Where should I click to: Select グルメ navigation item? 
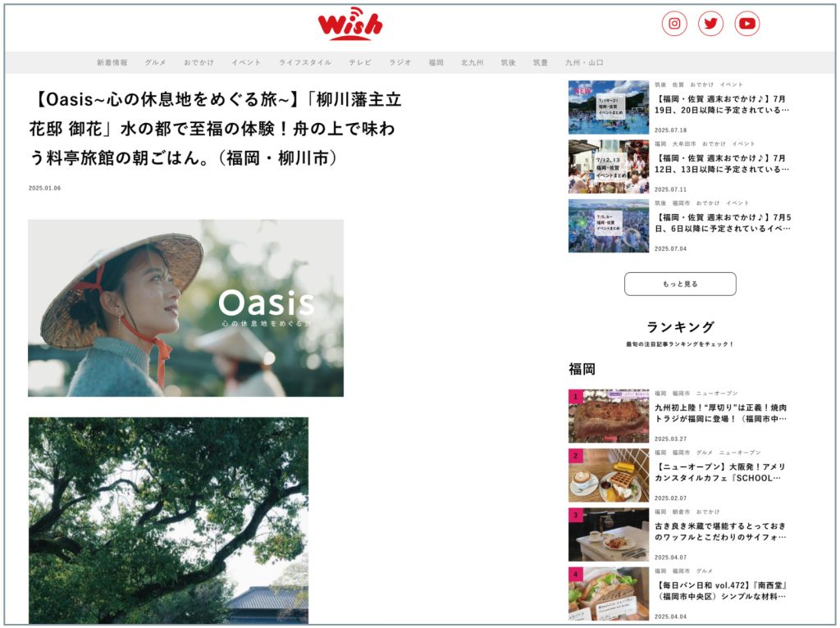point(156,62)
